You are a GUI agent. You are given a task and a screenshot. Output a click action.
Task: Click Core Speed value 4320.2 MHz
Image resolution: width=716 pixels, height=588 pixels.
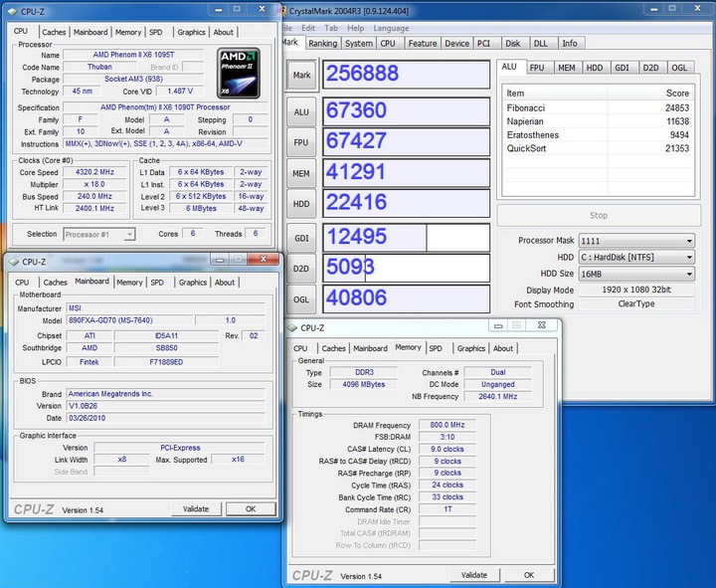pyautogui.click(x=94, y=172)
